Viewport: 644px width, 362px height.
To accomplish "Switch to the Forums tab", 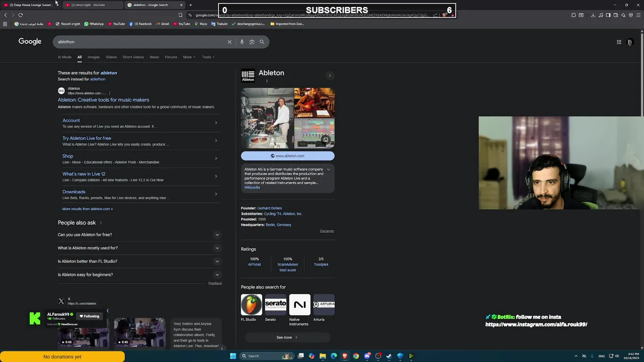I will click(171, 57).
